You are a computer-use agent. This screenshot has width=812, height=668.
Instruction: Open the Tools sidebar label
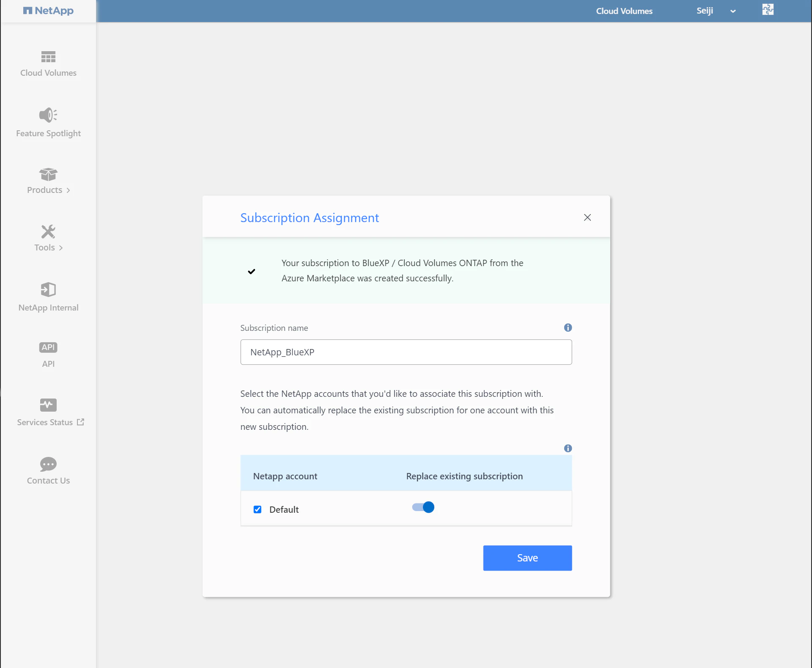(44, 247)
